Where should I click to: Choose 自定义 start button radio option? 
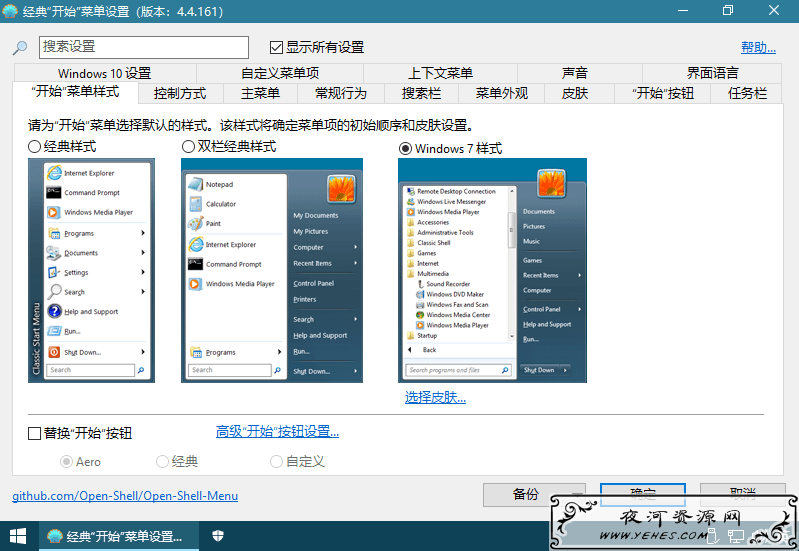coord(276,462)
